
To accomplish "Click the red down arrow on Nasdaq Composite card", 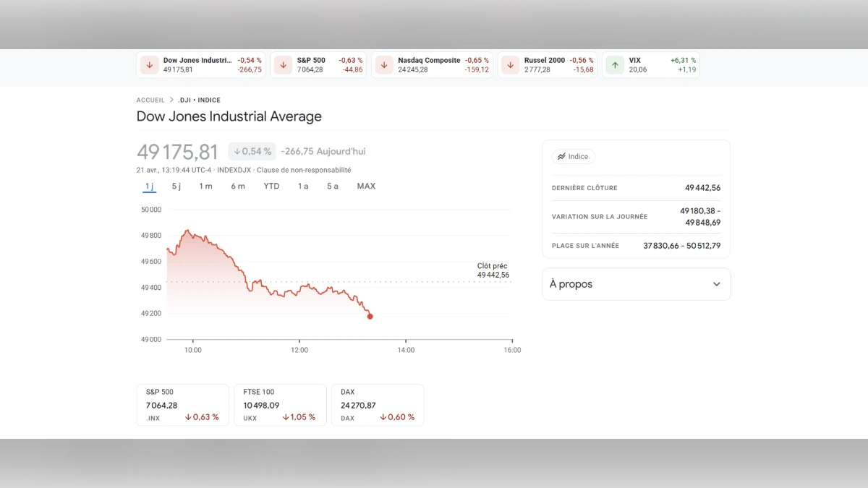I will tap(383, 64).
